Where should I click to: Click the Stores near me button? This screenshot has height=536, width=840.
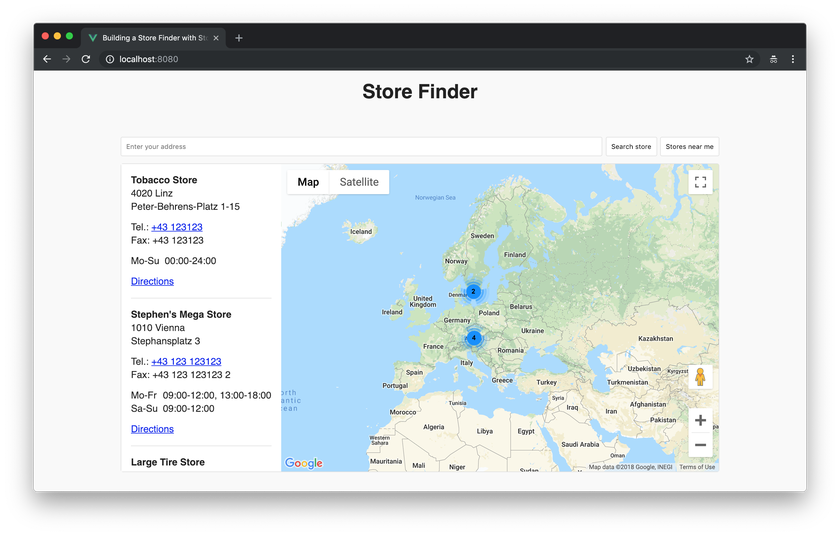[x=689, y=147]
